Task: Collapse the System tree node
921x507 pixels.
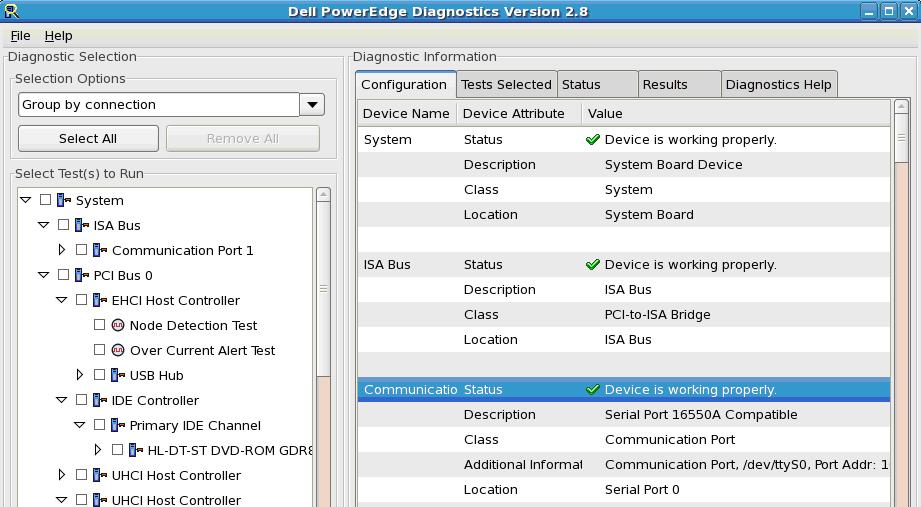Action: tap(25, 200)
